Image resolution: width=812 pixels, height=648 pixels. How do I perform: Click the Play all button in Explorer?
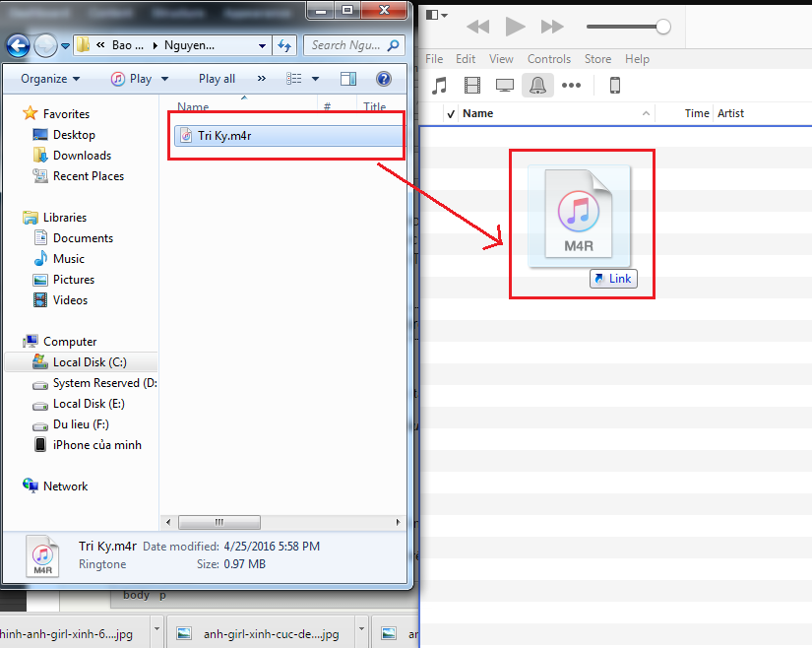click(217, 79)
